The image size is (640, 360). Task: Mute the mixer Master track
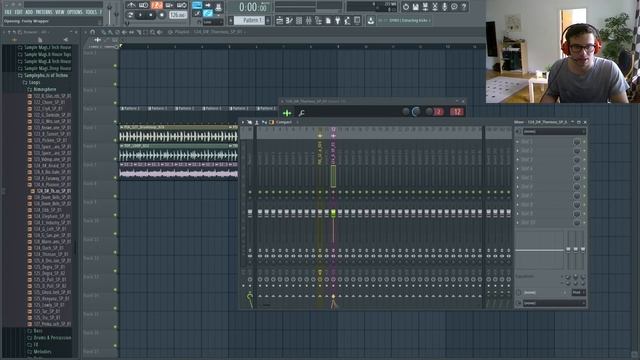250,192
